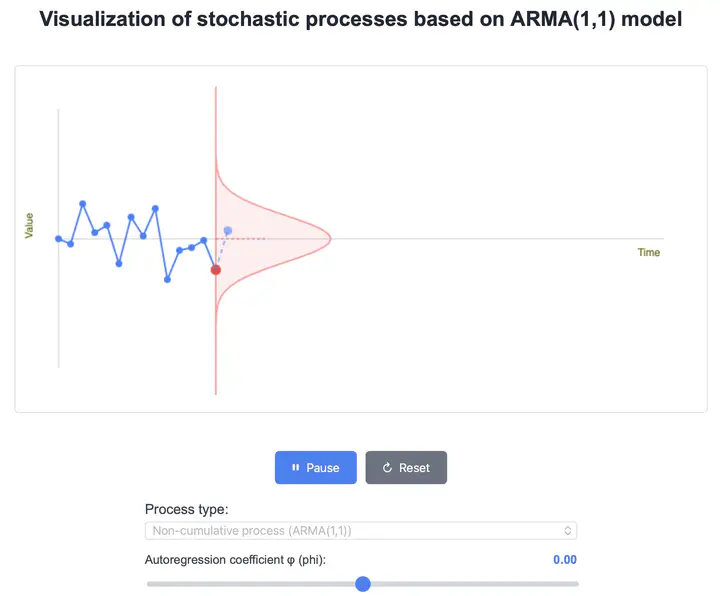This screenshot has width=720, height=596.
Task: Click the far right end of the phi slider track
Action: tap(577, 584)
